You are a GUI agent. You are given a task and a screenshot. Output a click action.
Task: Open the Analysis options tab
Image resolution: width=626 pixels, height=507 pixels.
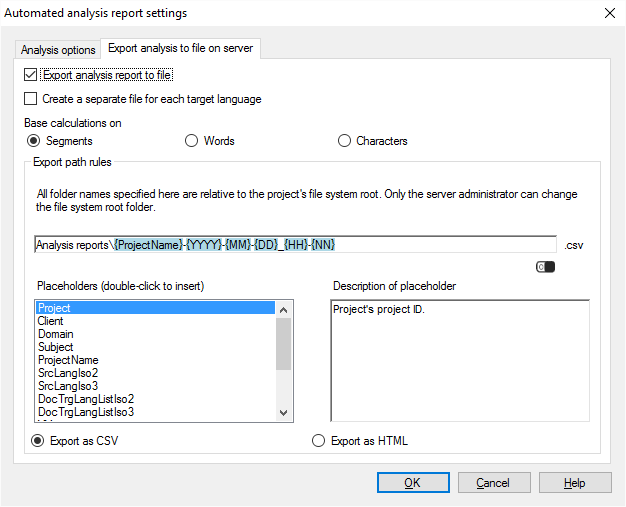[x=58, y=49]
